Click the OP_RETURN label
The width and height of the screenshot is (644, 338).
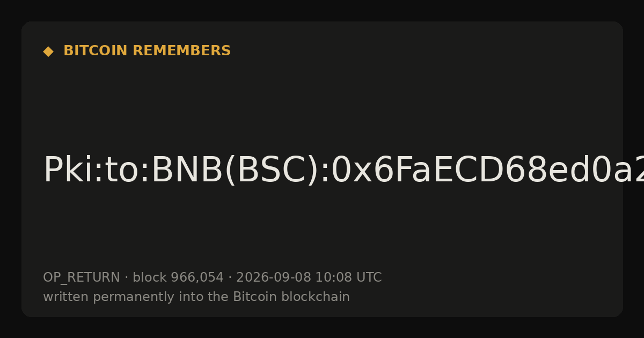click(82, 278)
